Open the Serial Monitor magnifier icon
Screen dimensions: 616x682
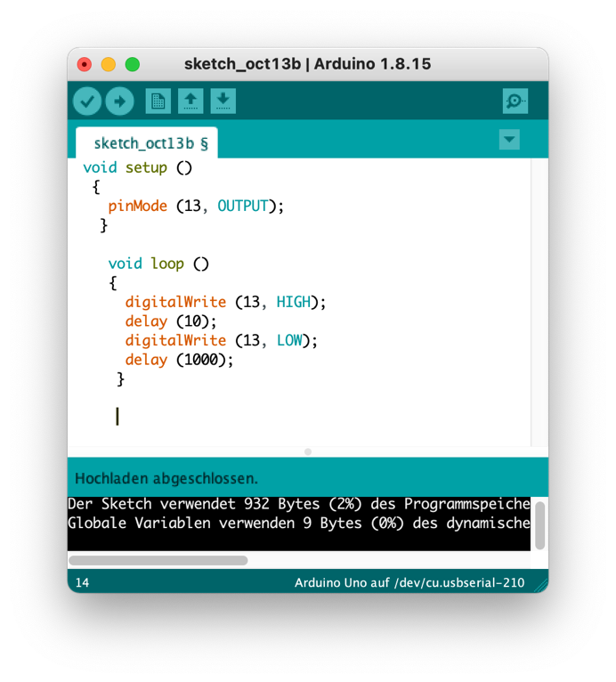[515, 101]
